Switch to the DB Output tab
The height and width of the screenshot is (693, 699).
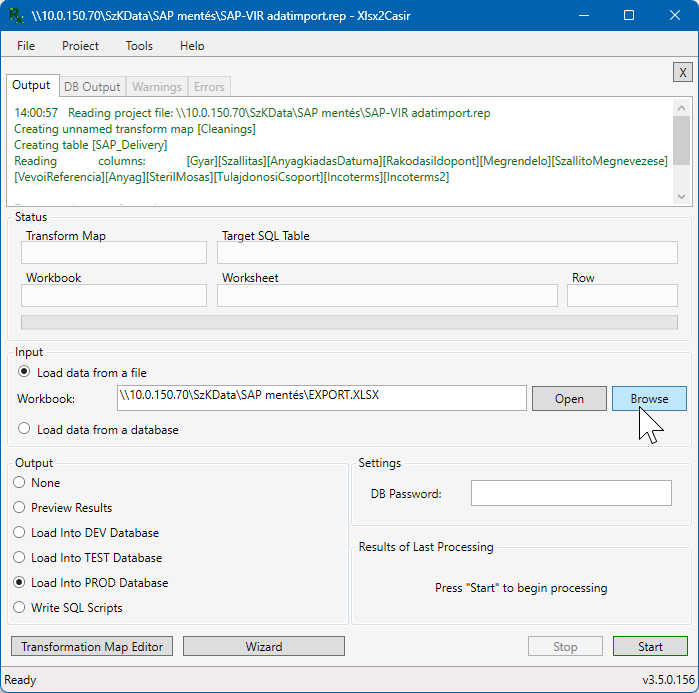[92, 86]
